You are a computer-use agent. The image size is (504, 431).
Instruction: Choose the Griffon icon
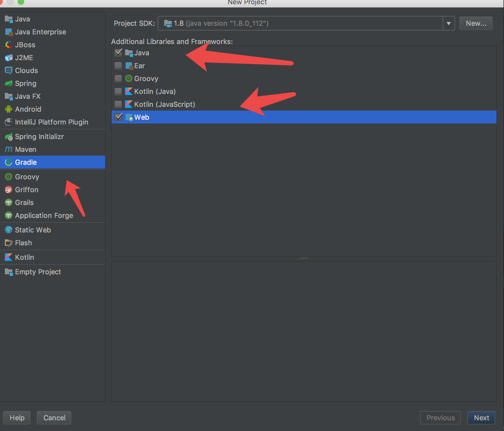pos(9,190)
